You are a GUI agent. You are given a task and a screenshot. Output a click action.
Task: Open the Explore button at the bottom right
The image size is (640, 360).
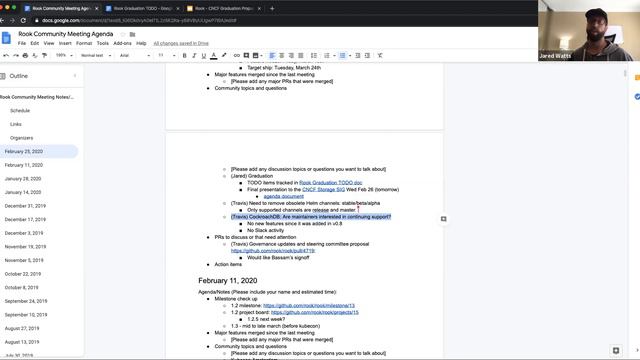click(616, 350)
